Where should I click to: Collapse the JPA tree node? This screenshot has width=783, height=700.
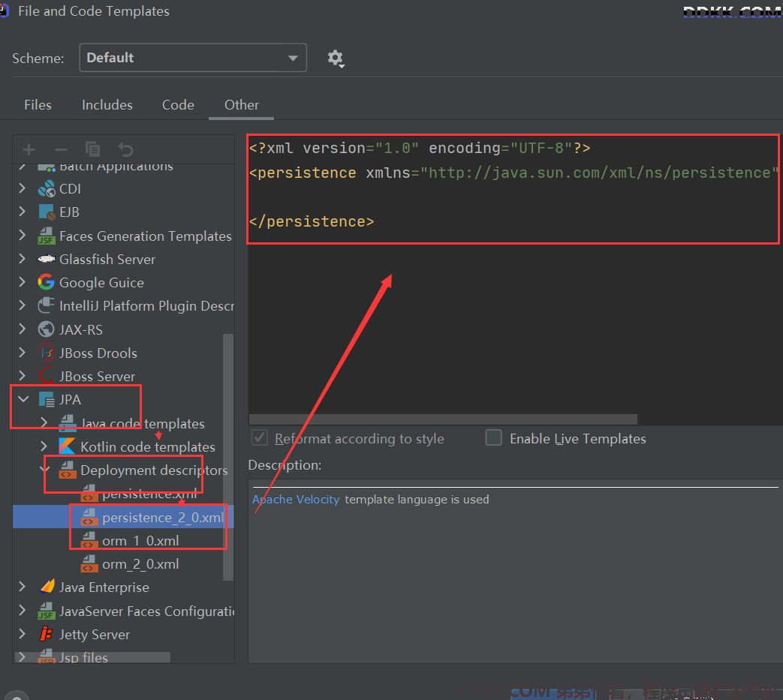pyautogui.click(x=23, y=399)
